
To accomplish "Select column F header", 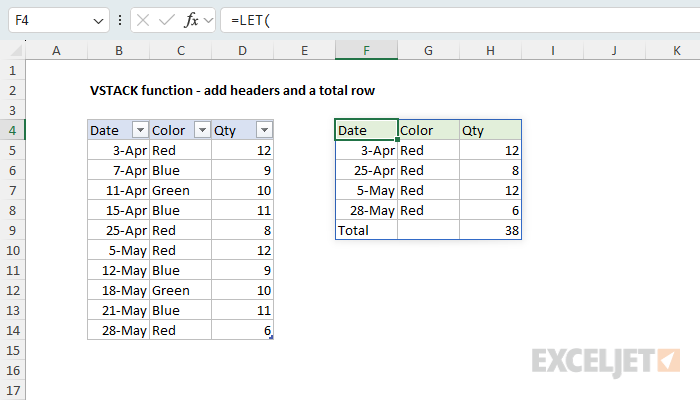I will click(367, 50).
